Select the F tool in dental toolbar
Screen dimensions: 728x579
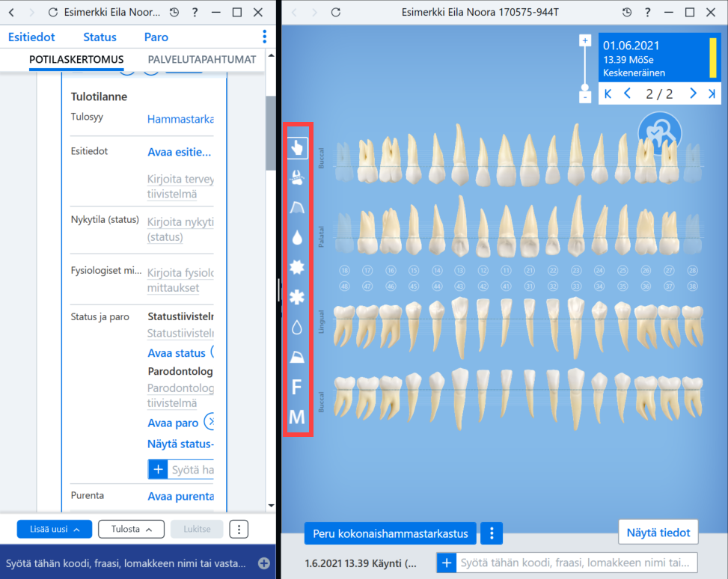click(x=297, y=387)
